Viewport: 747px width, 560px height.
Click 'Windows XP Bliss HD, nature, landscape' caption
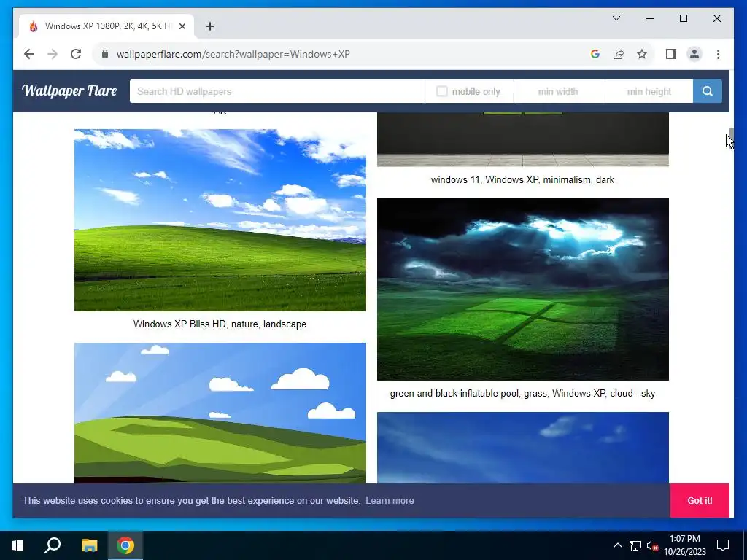click(220, 324)
